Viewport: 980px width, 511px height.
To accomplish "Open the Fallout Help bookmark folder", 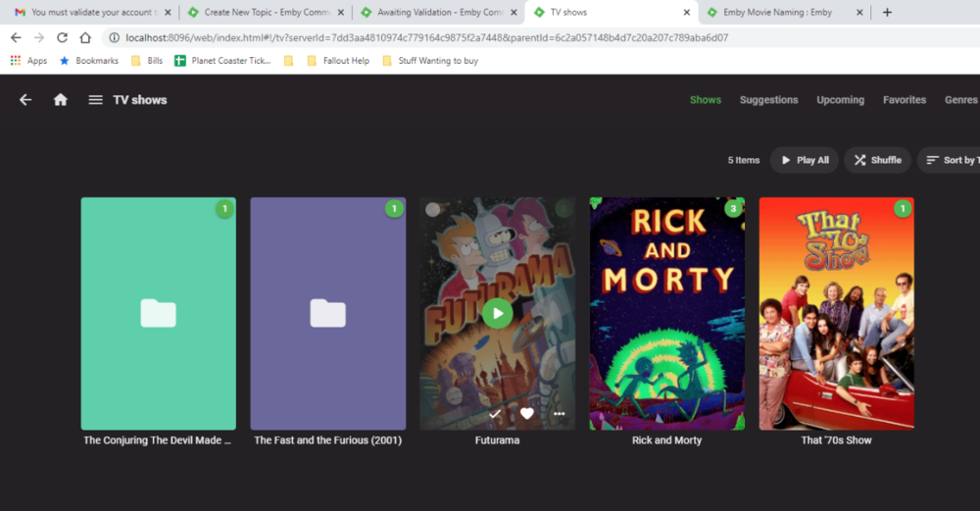I will pyautogui.click(x=338, y=61).
